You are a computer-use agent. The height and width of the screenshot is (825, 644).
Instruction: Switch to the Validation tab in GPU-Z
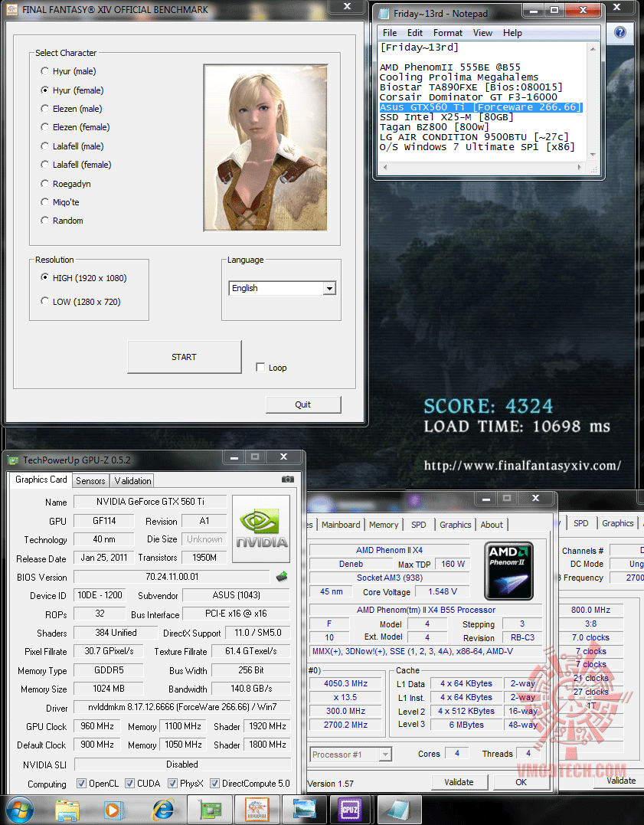(x=132, y=480)
